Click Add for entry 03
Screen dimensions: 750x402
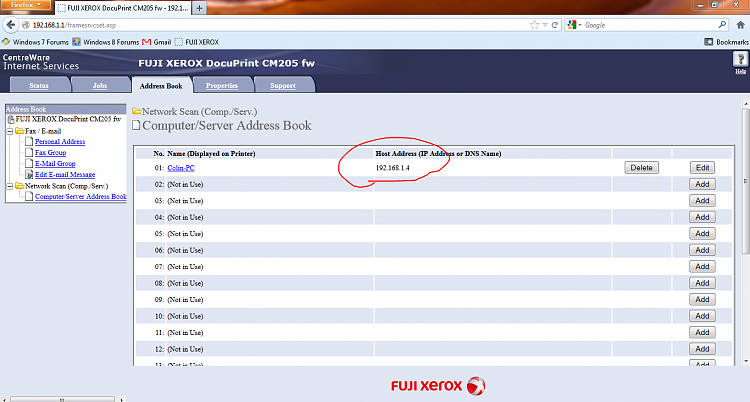[702, 201]
